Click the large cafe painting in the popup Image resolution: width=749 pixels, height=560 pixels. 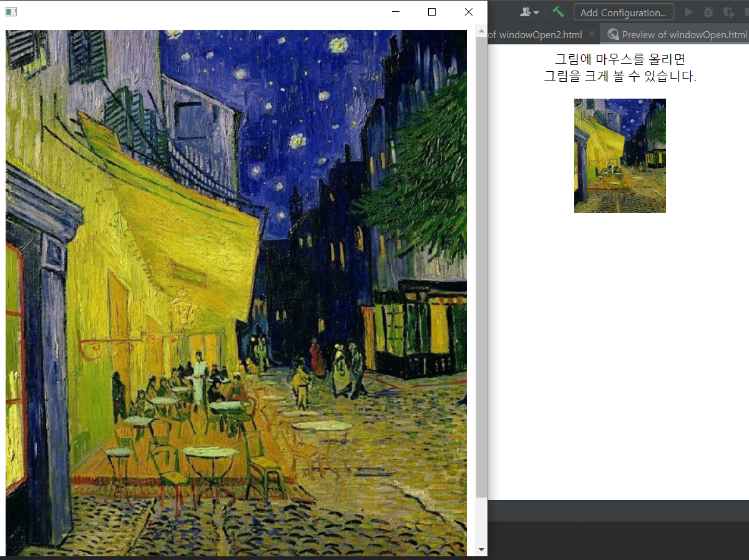pyautogui.click(x=236, y=293)
